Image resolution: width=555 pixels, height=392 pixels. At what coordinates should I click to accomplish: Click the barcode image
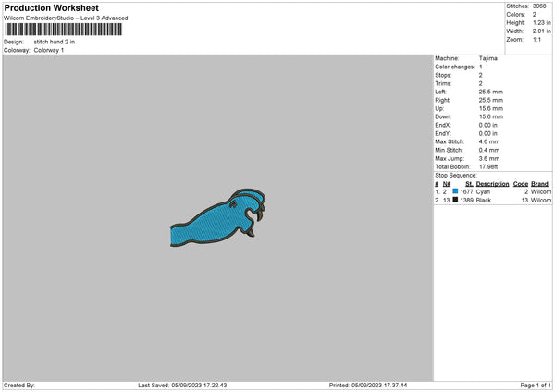64,30
